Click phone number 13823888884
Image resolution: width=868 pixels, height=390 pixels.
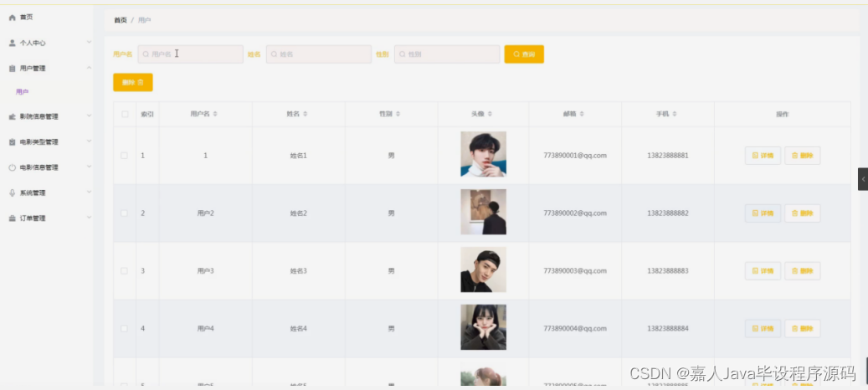coord(668,329)
